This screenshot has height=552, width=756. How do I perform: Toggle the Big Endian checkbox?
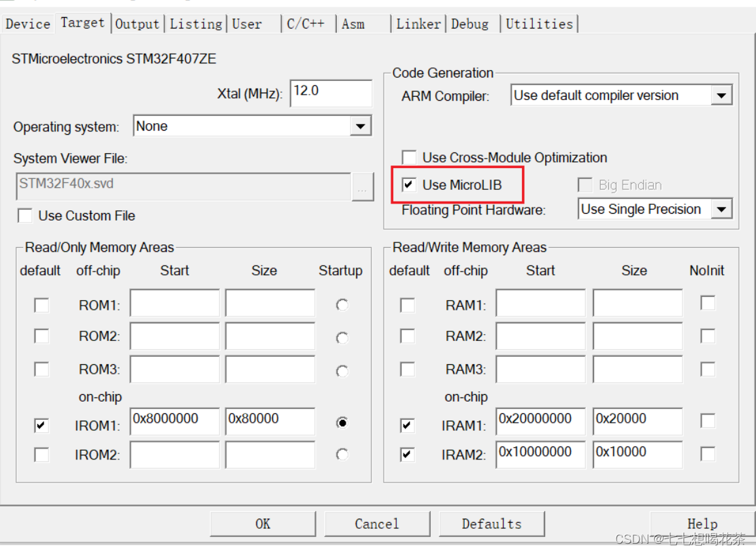585,184
